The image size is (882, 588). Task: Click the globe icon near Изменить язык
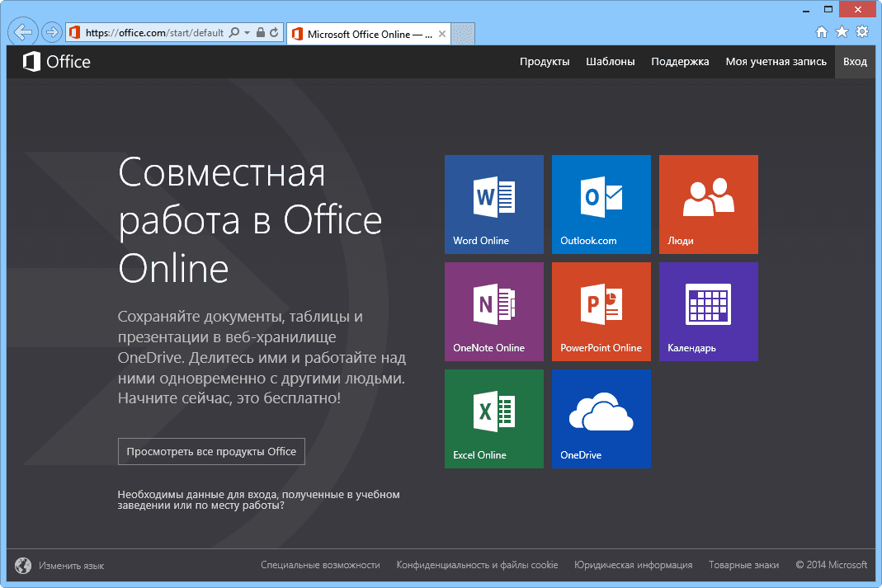(23, 566)
